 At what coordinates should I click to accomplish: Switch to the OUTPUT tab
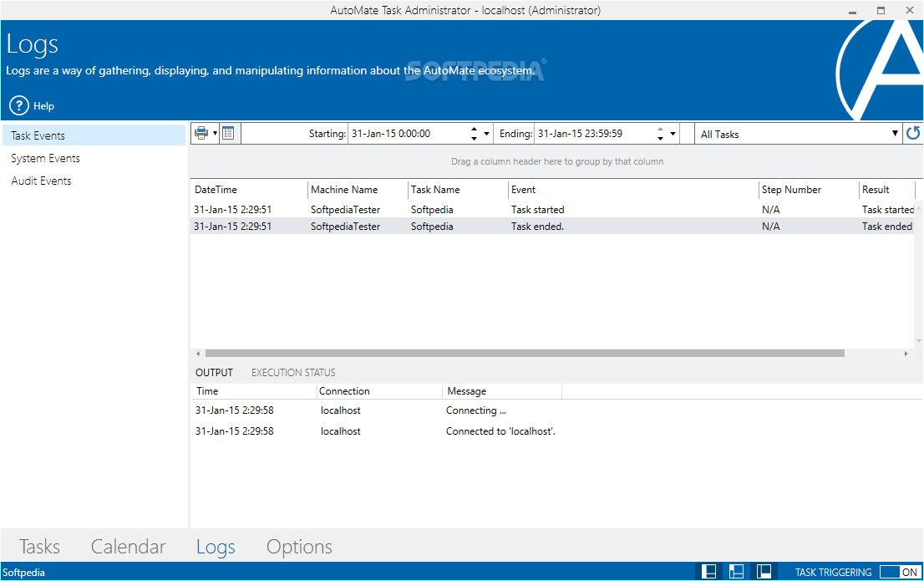point(214,373)
